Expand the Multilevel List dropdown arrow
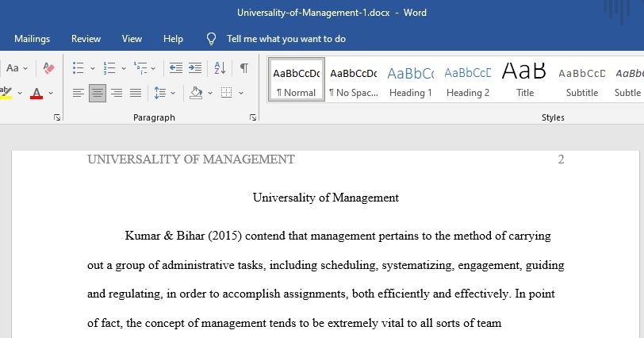Screen dimensions: 644x338 (x=153, y=68)
